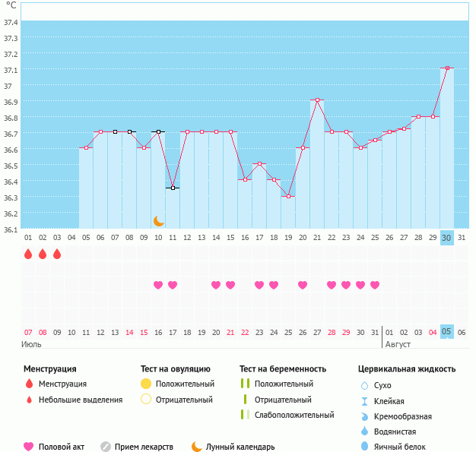Click the crescent moon icon on day 10

[159, 221]
